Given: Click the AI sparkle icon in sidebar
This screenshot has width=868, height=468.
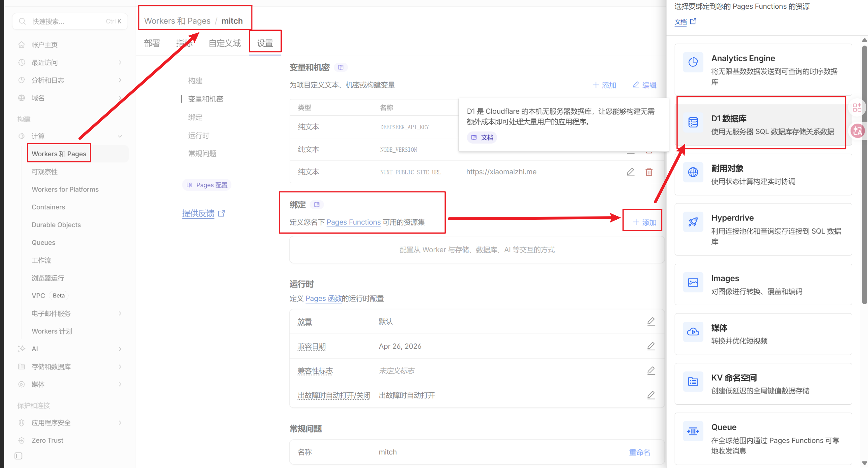Looking at the screenshot, I should click(22, 349).
